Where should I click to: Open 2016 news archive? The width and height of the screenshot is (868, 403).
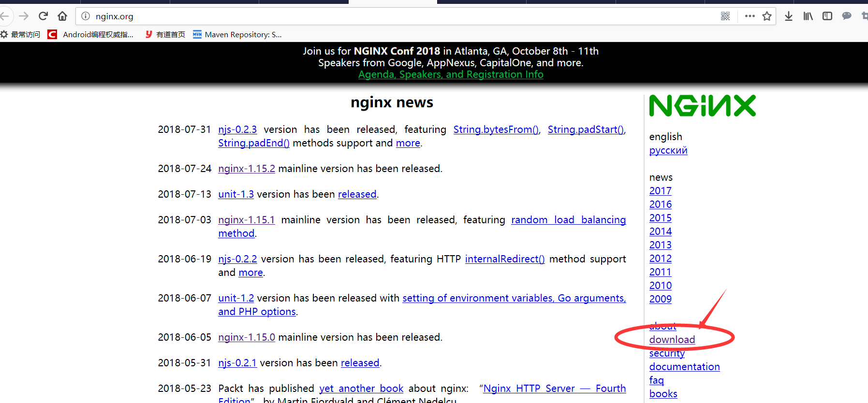click(x=661, y=204)
